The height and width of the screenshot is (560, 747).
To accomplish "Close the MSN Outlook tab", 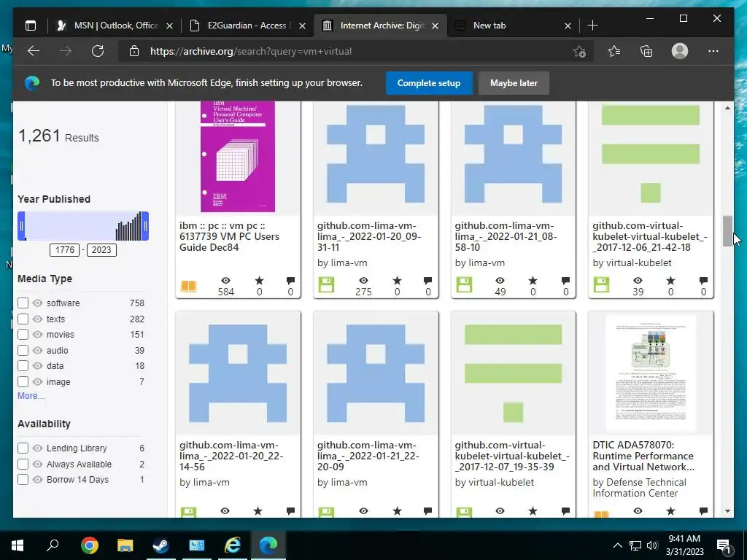I will click(169, 26).
